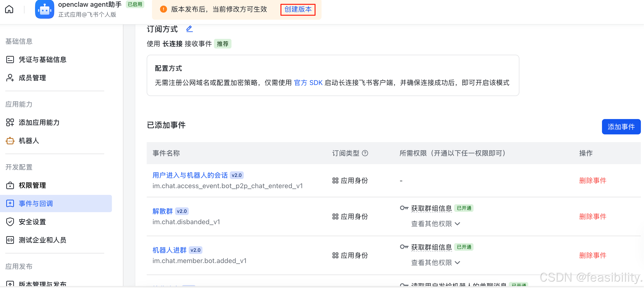The height and width of the screenshot is (288, 644).
Task: Open the help tooltip next to 订阅类型
Action: coord(365,153)
